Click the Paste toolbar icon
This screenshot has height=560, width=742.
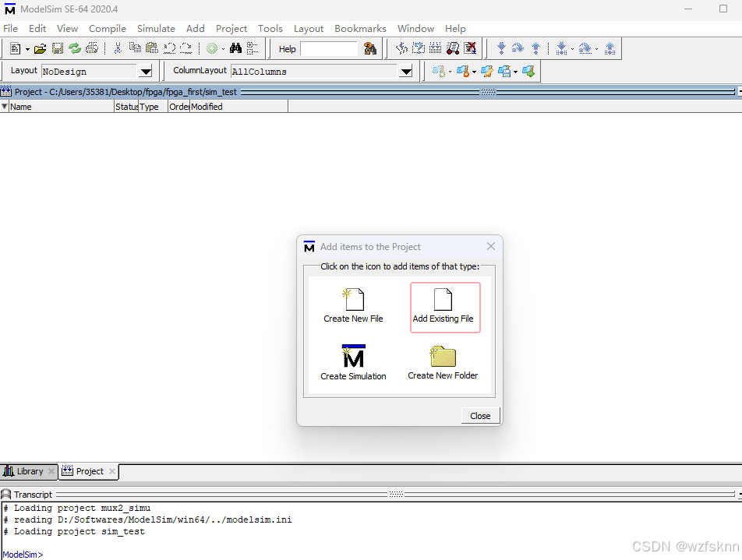(x=152, y=48)
